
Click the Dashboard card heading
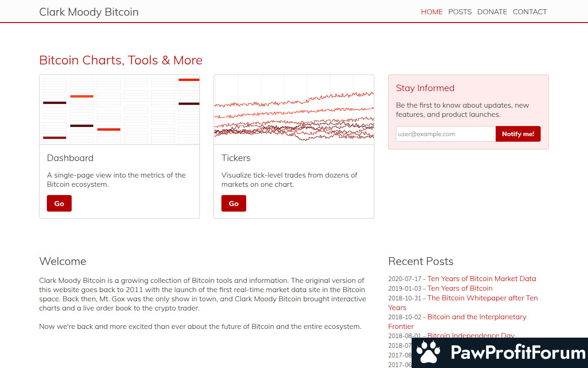click(70, 158)
